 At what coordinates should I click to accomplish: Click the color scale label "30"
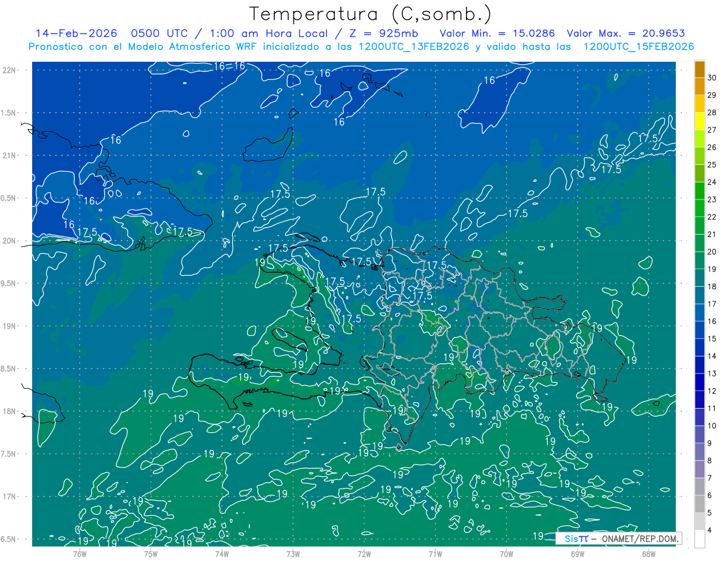coord(712,78)
